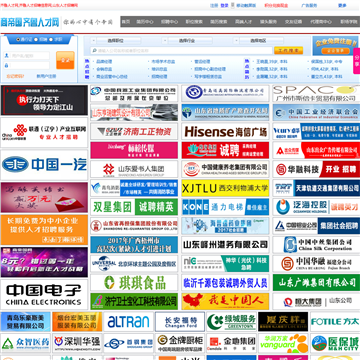Viewport: 360px width, 360px height.
Task: Click the lock icon beside password field
Action: click(x=7, y=65)
